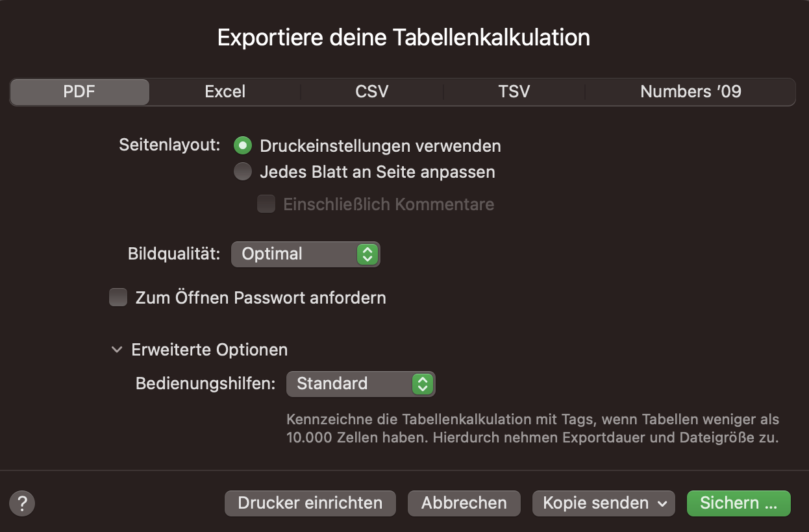The width and height of the screenshot is (809, 532).
Task: Click the help question mark icon
Action: [x=22, y=503]
